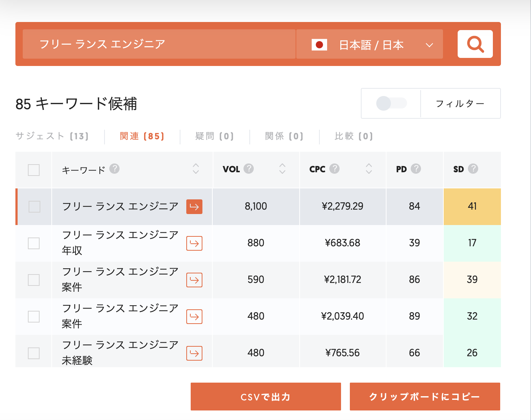Toggle the filter switch on

pyautogui.click(x=391, y=103)
